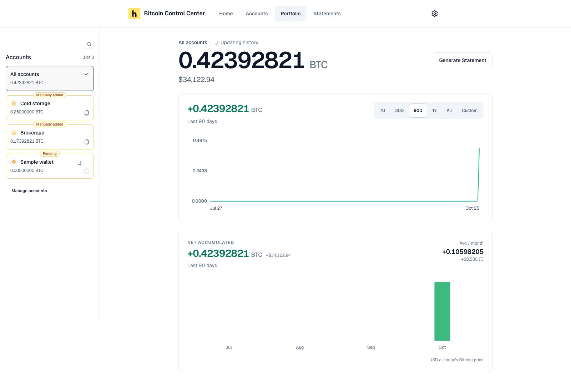Select the Portfolio tab
The image size is (571, 392).
tap(290, 14)
